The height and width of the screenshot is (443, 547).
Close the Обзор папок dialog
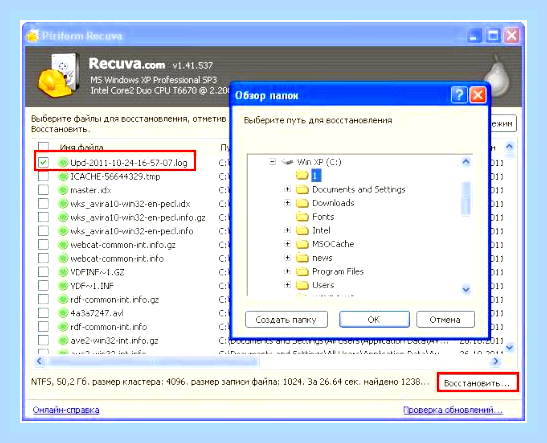tap(478, 95)
